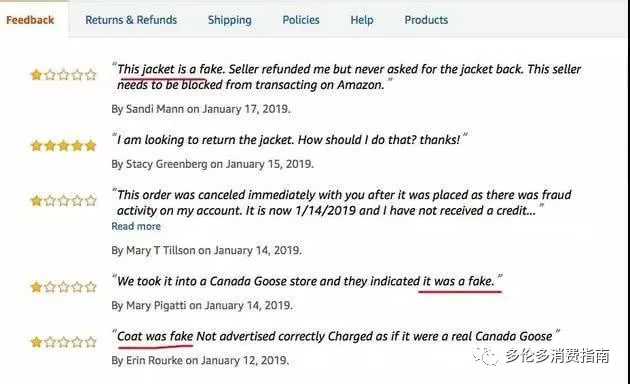The image size is (630, 384).
Task: Click Mary Pigatti's one-star rating icon
Action: click(x=63, y=287)
